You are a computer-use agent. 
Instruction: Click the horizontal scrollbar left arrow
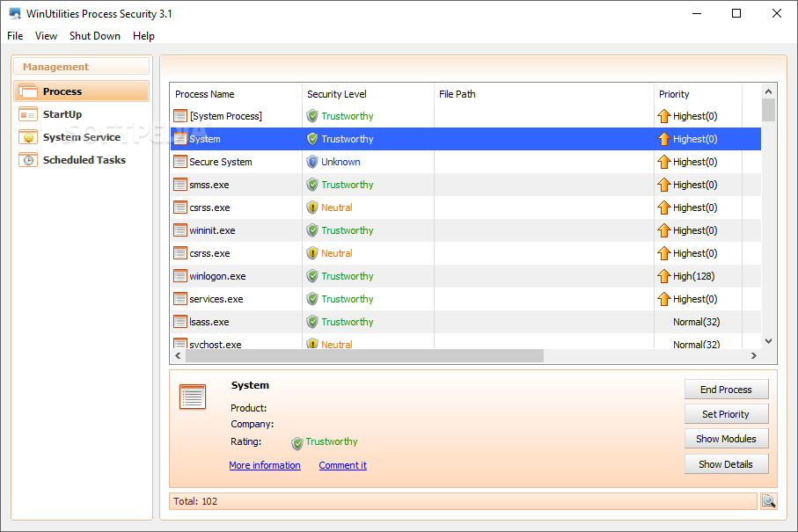(178, 356)
